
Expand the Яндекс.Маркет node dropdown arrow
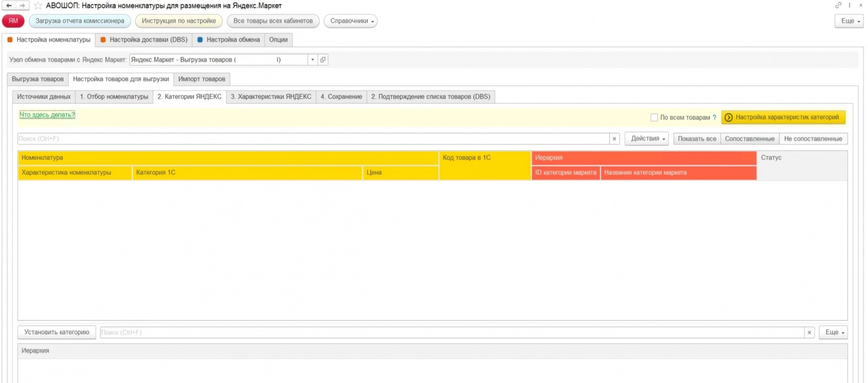pyautogui.click(x=312, y=60)
